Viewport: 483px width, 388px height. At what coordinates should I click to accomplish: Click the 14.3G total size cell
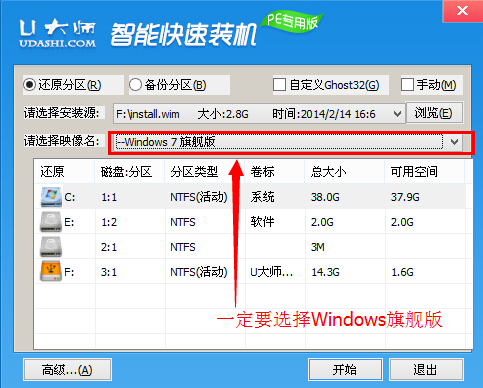coord(325,272)
